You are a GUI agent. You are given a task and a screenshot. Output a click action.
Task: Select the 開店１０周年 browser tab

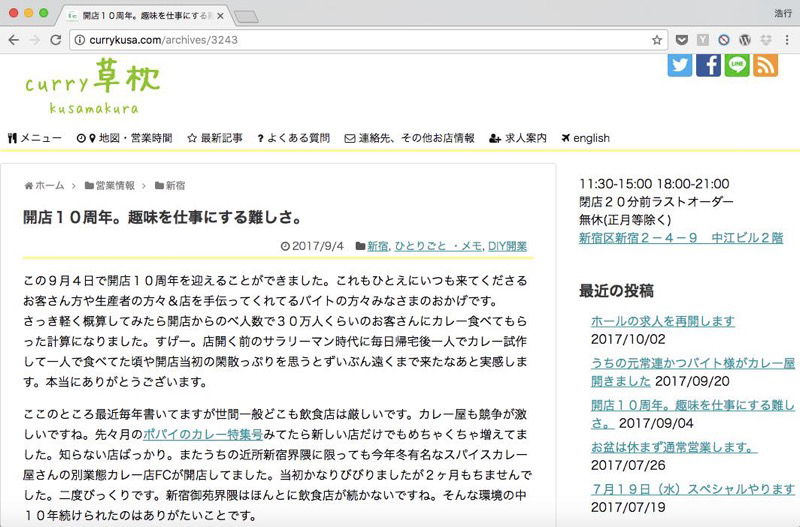point(144,16)
